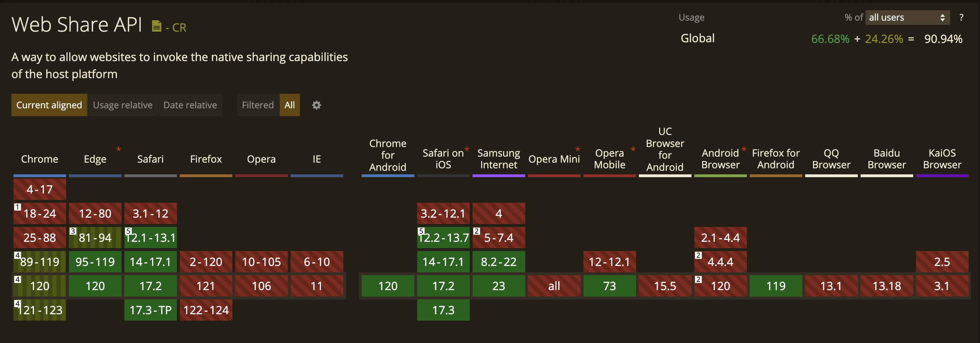This screenshot has height=343, width=980.
Task: Open the table settings gear icon
Action: (x=316, y=105)
